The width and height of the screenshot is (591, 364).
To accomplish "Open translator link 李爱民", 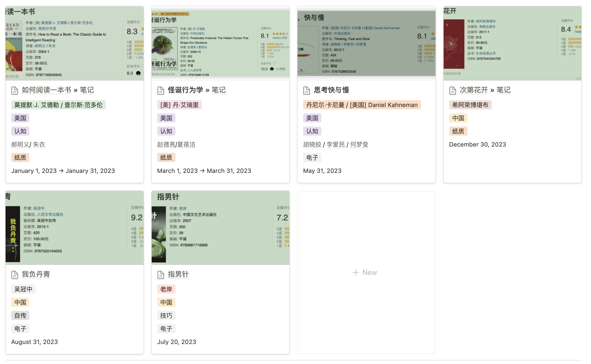I will 336,145.
